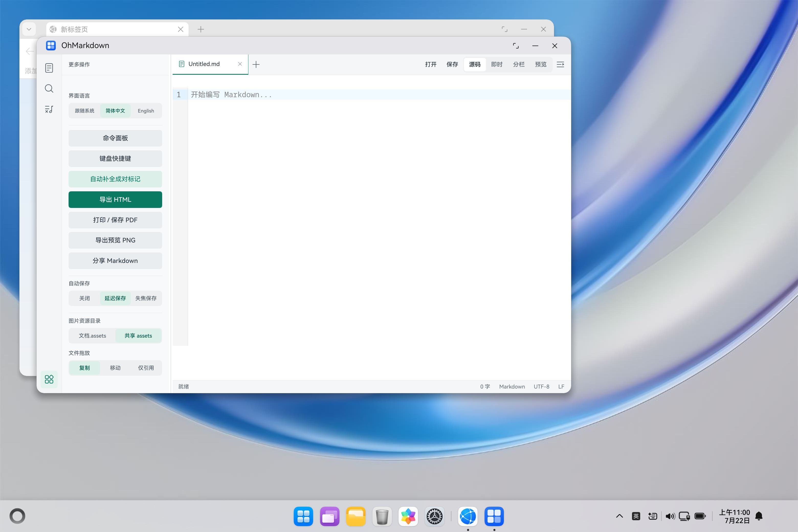
Task: Open the gallery app in the dock
Action: click(408, 516)
